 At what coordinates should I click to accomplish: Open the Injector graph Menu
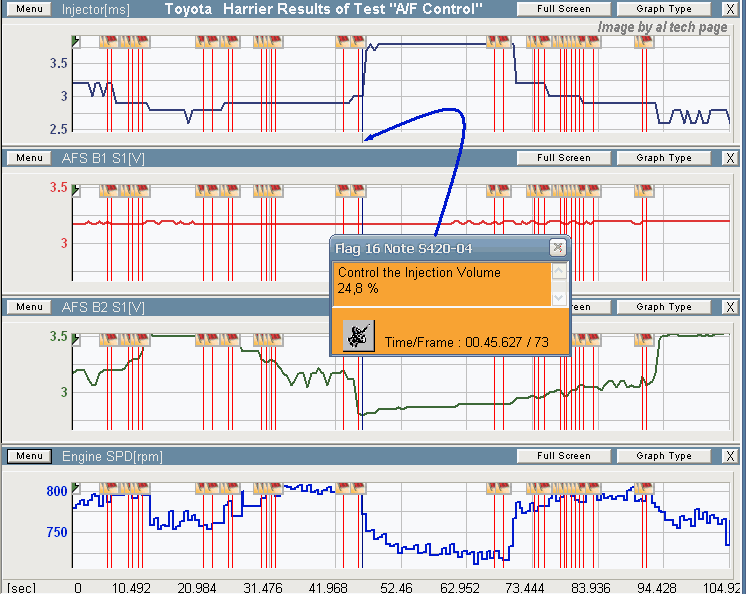(x=29, y=8)
